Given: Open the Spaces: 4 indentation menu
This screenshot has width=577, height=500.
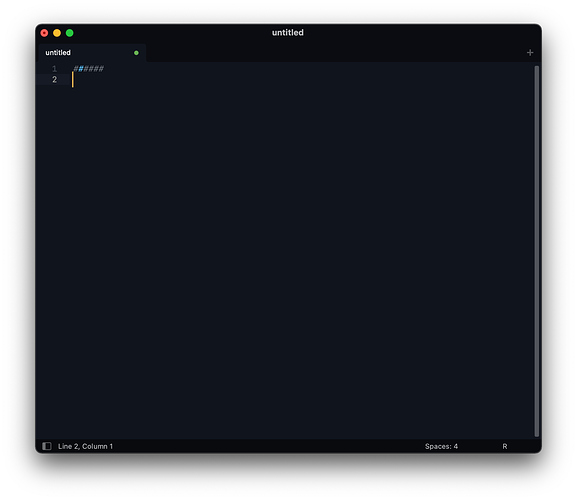Looking at the screenshot, I should pyautogui.click(x=441, y=446).
